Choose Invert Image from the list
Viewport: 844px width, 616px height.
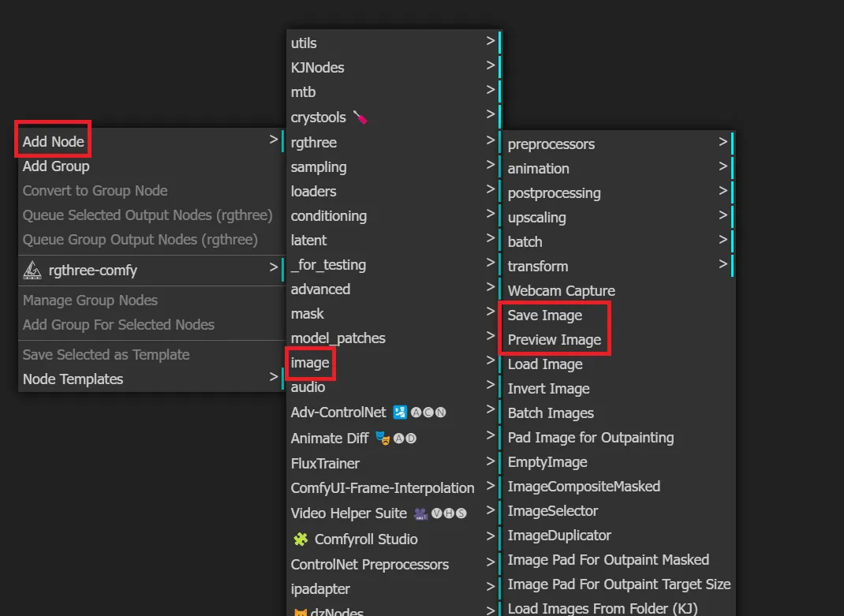548,388
